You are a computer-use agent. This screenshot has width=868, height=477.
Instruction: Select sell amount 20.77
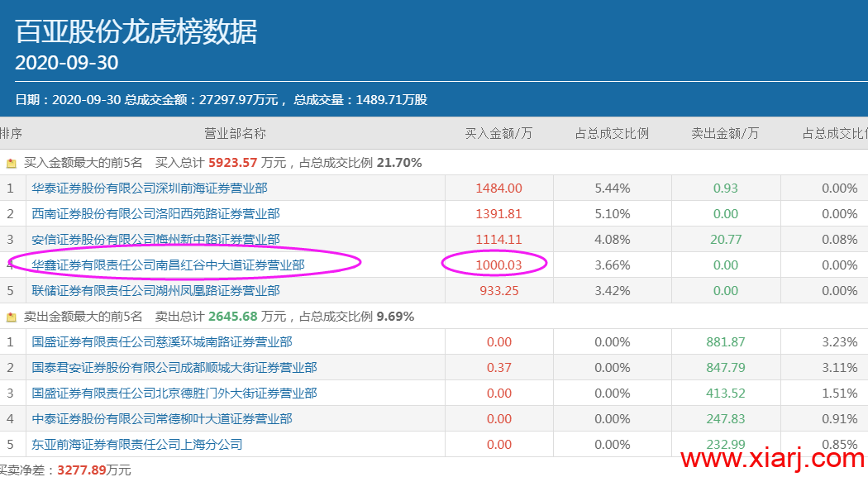pos(725,239)
